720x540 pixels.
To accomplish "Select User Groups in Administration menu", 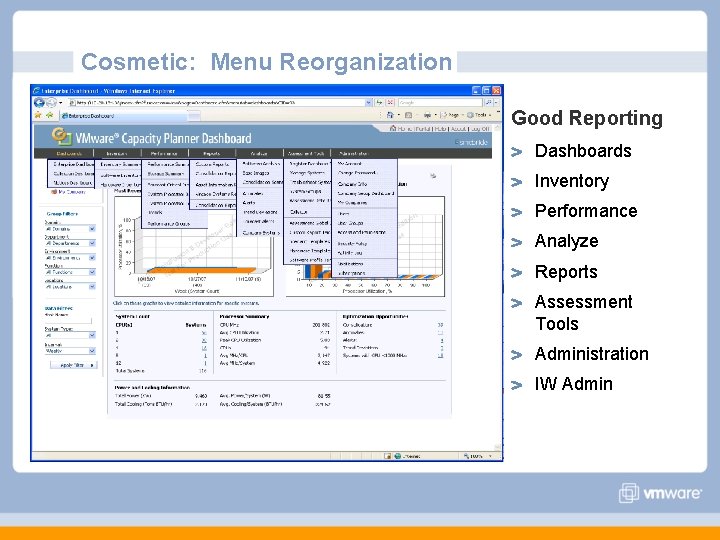I will point(351,223).
